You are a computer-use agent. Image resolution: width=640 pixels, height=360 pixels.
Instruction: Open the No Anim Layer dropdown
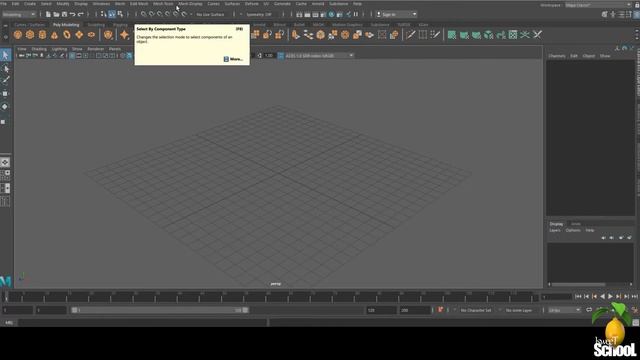tap(519, 310)
